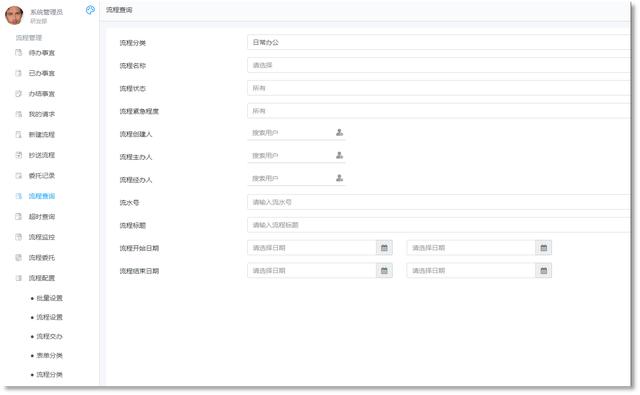Open the 流程状态 dropdown

point(439,88)
